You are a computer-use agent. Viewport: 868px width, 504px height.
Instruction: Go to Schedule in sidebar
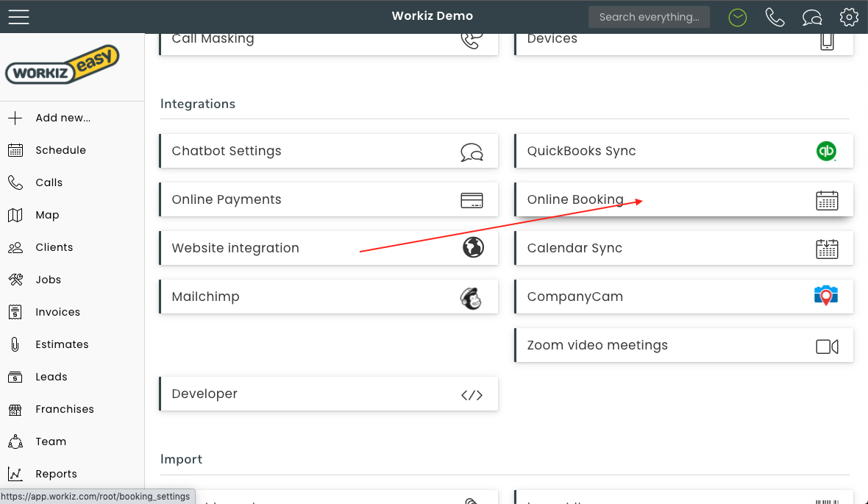point(60,150)
